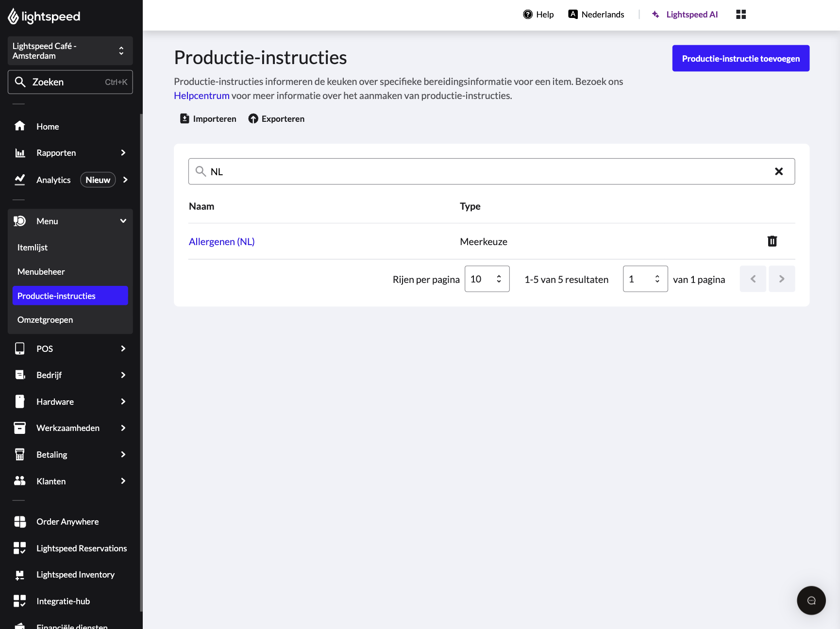Expand the Analytics chevron
840x629 pixels.
click(x=125, y=180)
